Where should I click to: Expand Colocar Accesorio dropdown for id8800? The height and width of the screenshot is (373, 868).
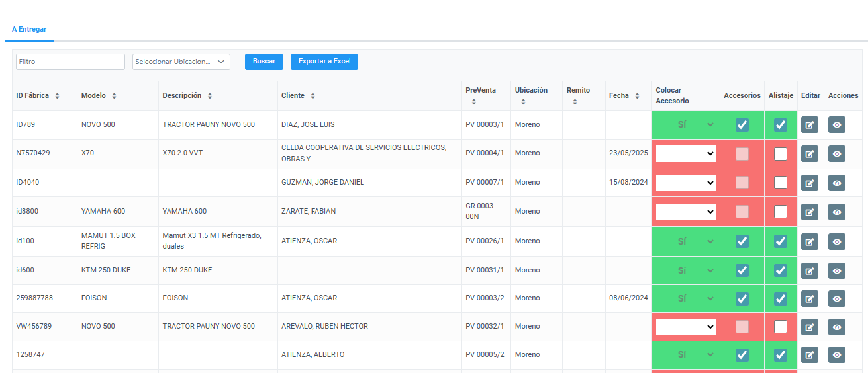(x=685, y=212)
